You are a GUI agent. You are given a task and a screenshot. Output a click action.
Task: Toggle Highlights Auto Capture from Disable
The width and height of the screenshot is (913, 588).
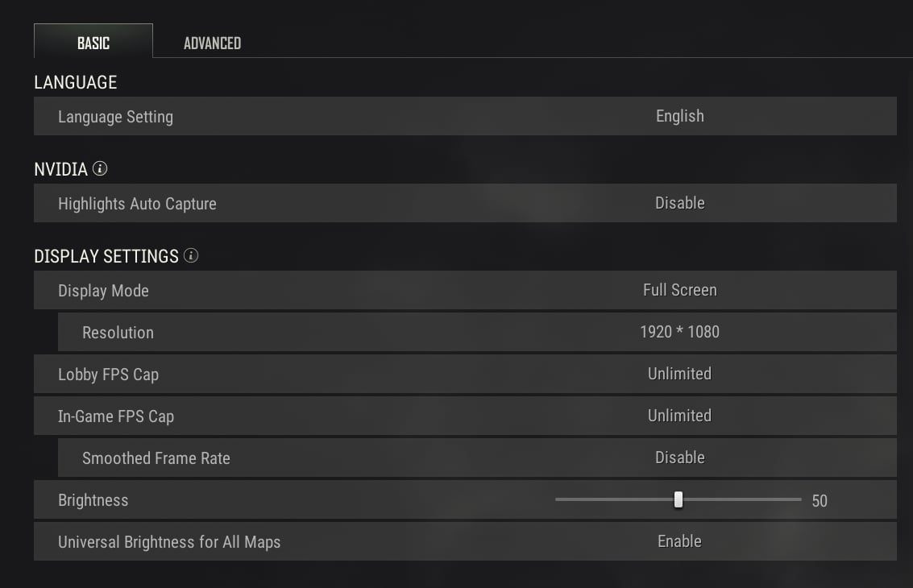click(x=679, y=203)
